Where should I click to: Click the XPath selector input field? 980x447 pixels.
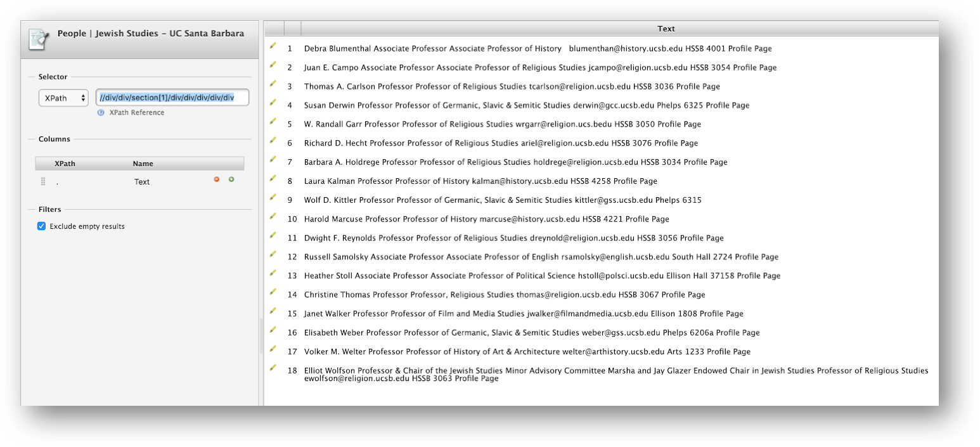(x=172, y=98)
